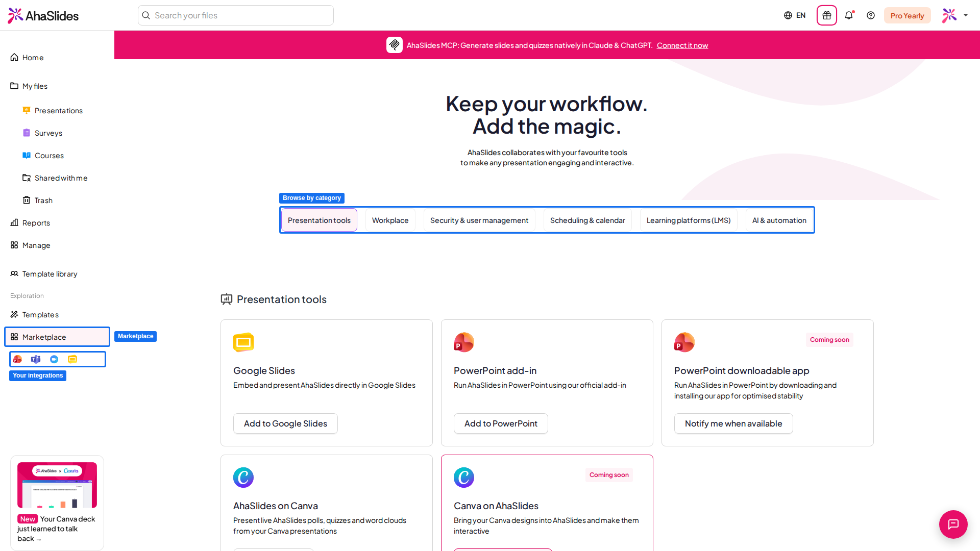Open Reports in sidebar
The width and height of the screenshot is (980, 551).
pos(57,223)
